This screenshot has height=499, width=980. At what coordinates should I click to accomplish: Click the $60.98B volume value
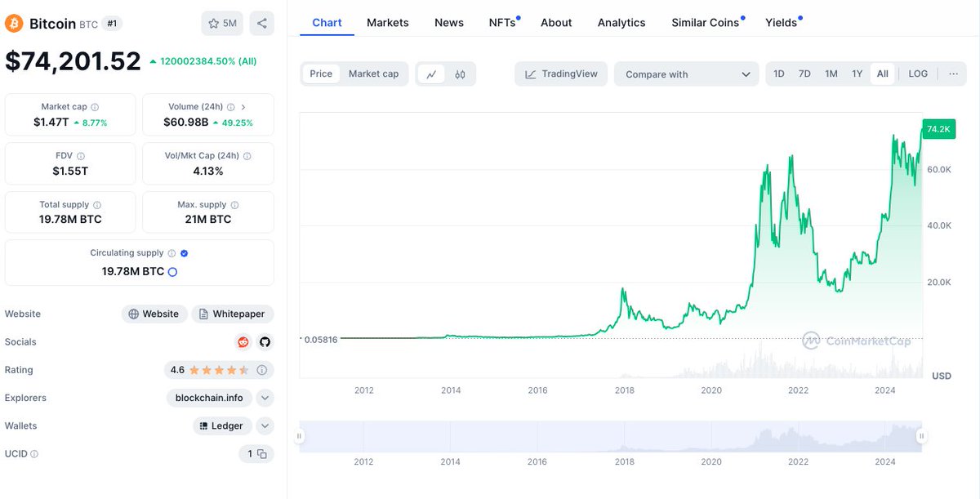[185, 123]
